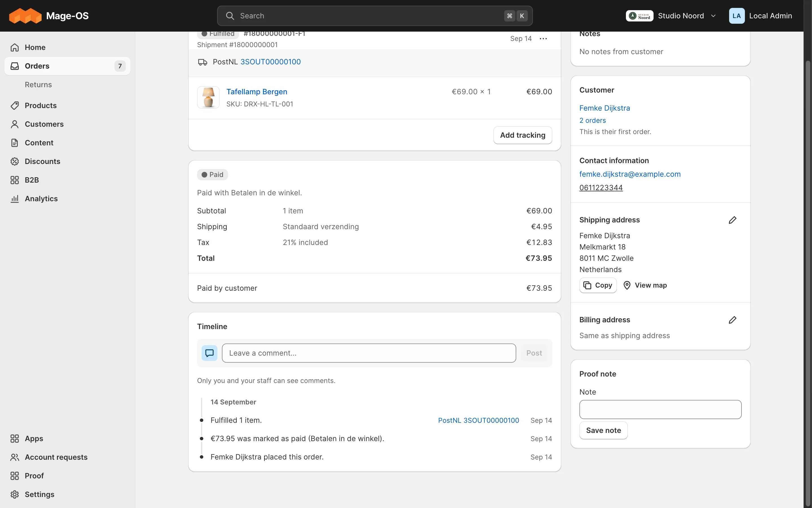Viewport: 812px width, 508px height.
Task: Focus the top Search field
Action: tap(375, 16)
